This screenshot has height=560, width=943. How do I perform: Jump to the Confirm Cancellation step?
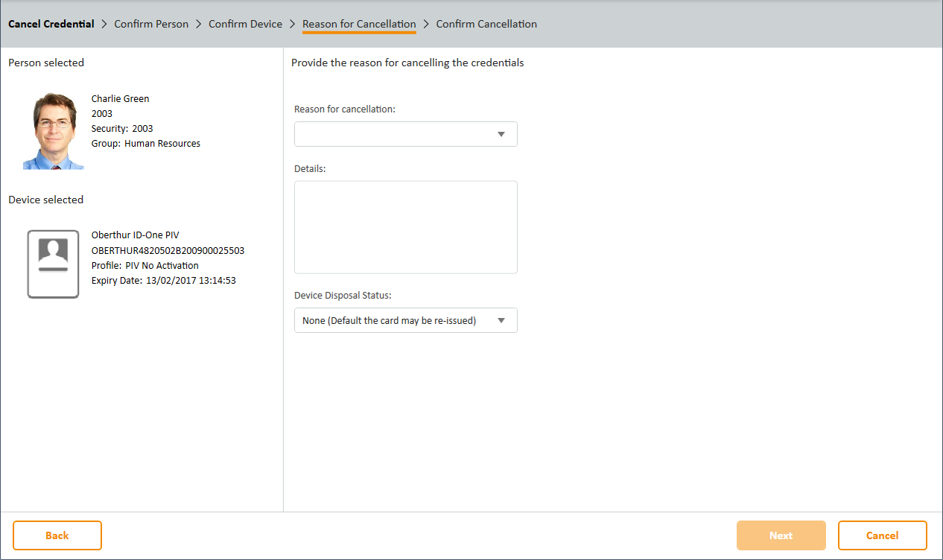486,25
